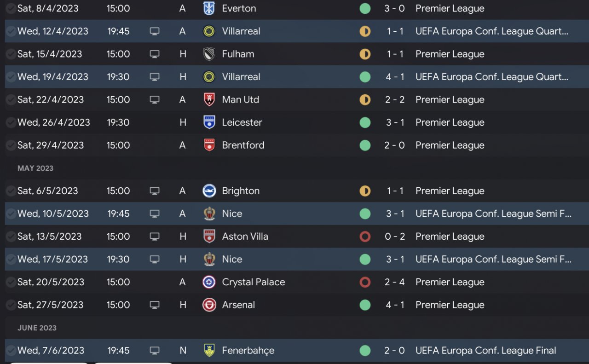Viewport: 589px width, 364px height.
Task: Select the Leicester club crest
Action: pyautogui.click(x=209, y=122)
